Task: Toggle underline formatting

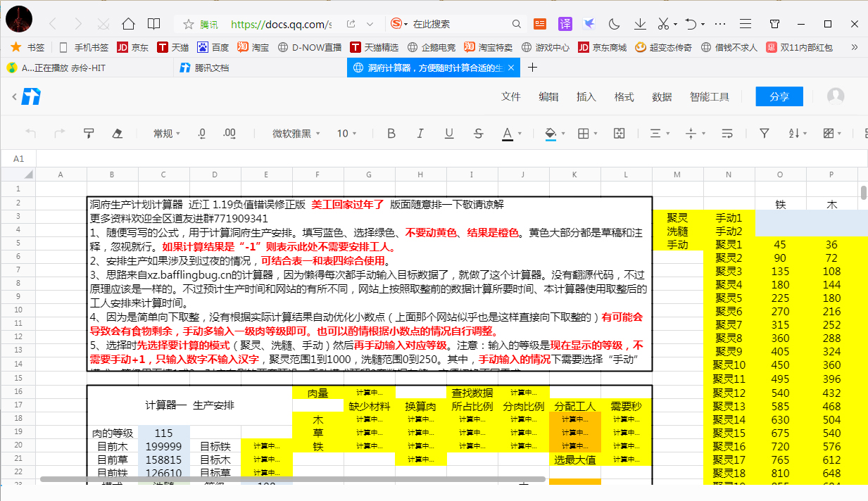Action: click(450, 132)
